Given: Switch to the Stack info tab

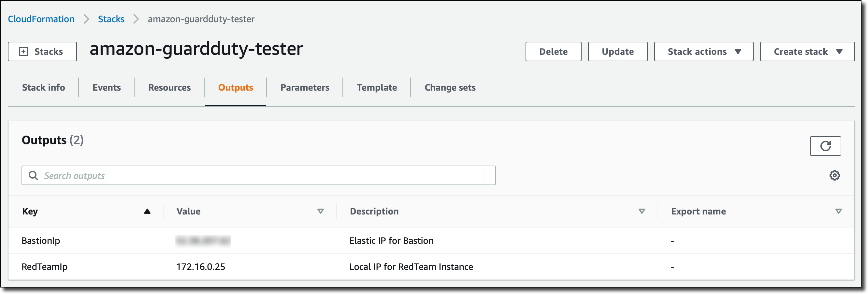Looking at the screenshot, I should (x=43, y=88).
